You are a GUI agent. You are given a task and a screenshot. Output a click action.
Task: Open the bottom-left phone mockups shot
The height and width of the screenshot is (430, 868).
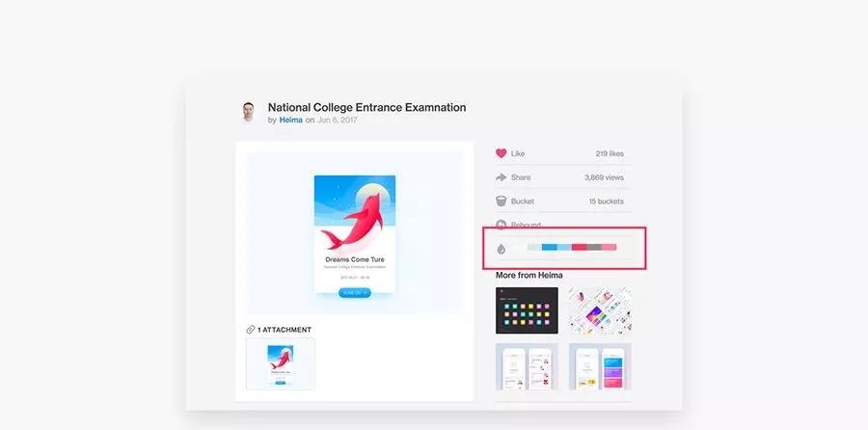527,366
